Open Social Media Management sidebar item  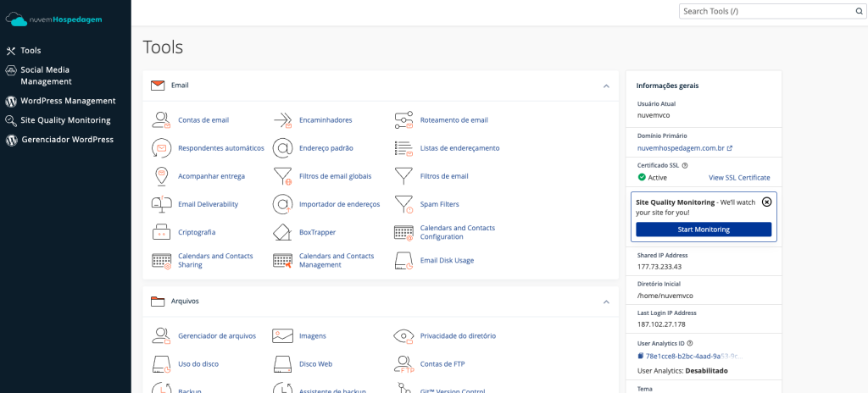pos(46,75)
